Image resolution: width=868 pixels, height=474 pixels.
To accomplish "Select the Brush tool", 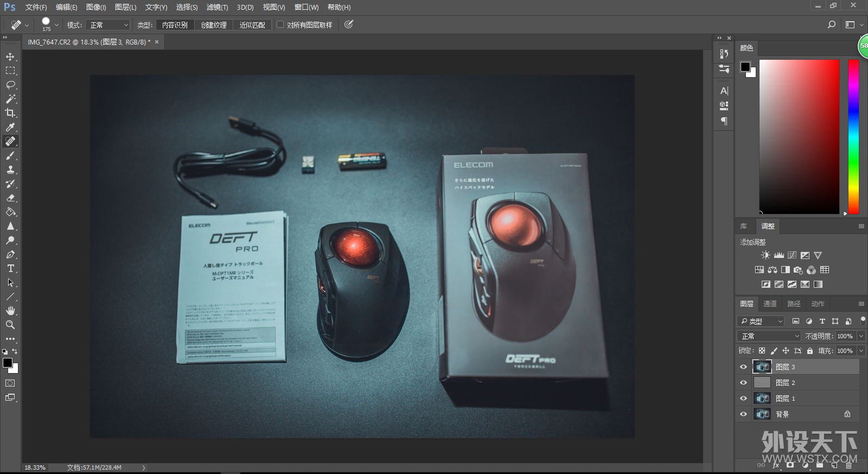I will coord(10,156).
